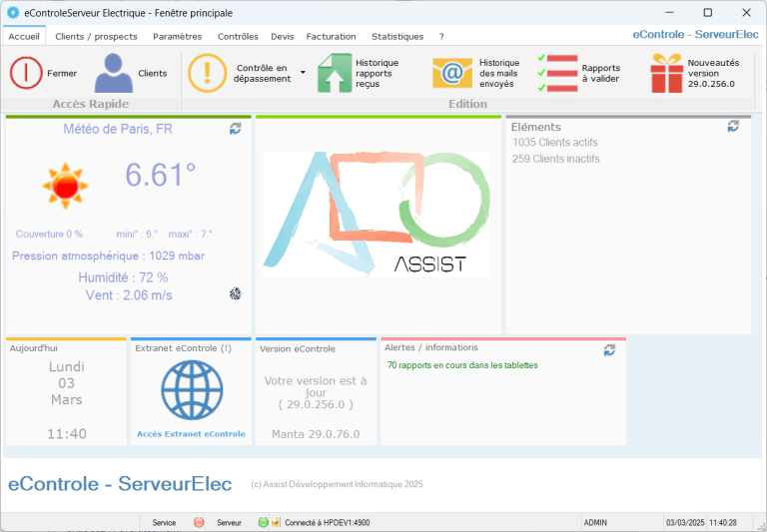Click the eControle - ServeurElec header text
767x532 pixels.
(x=695, y=34)
